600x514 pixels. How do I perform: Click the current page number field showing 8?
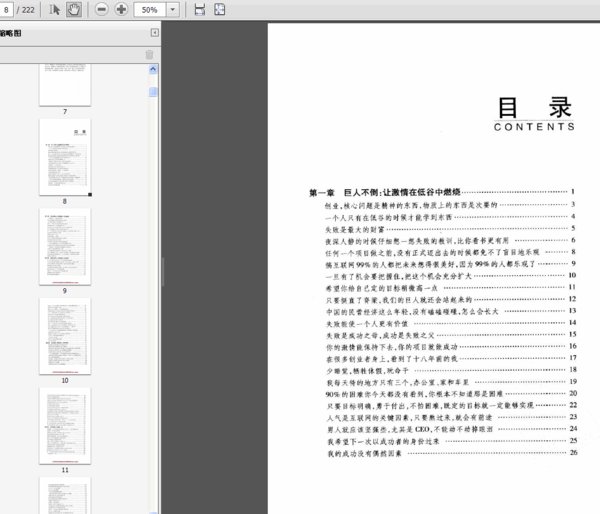[x=6, y=10]
